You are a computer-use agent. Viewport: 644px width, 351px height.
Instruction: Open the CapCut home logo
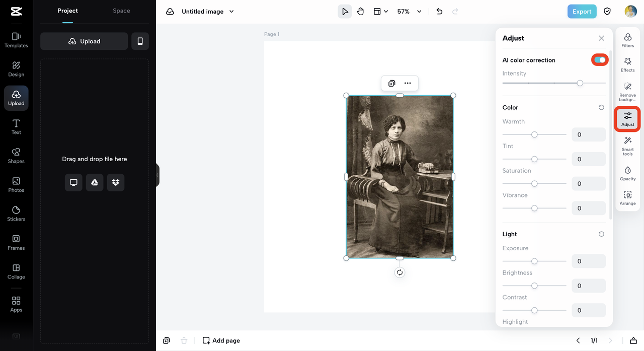16,12
